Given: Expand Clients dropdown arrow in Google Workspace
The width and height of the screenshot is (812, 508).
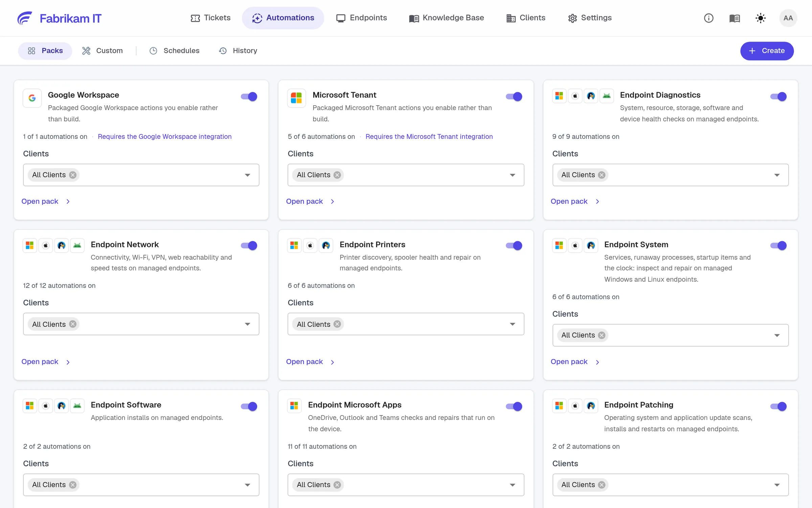Looking at the screenshot, I should click(x=248, y=175).
